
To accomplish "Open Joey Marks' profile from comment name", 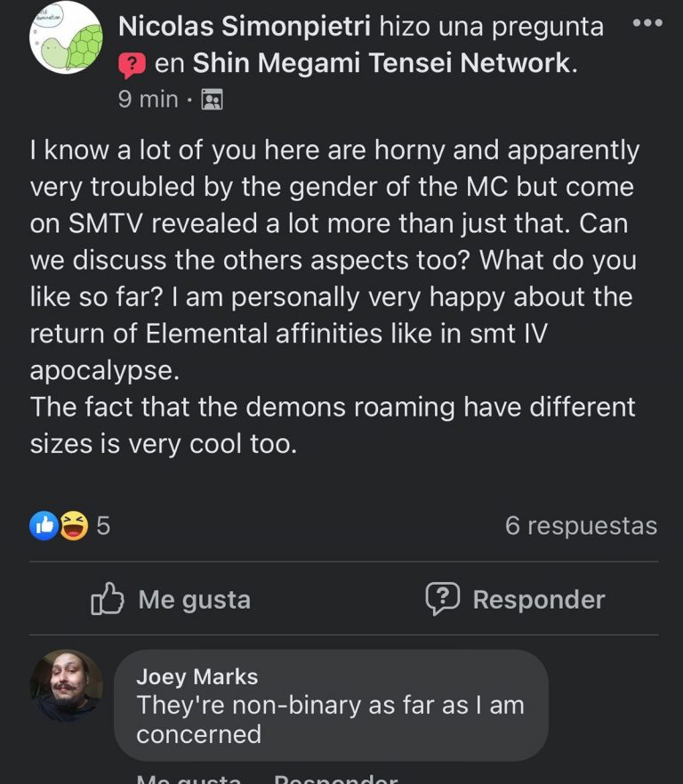I will [x=197, y=676].
